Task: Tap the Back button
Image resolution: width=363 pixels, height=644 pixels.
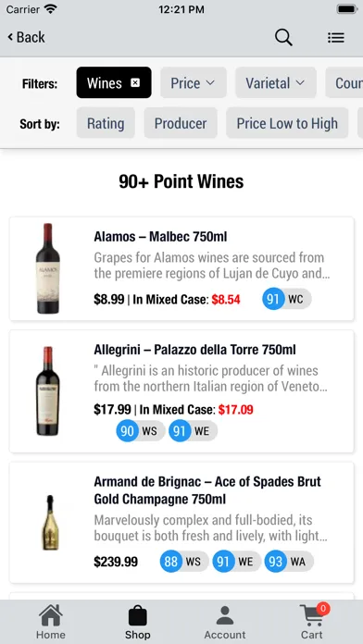Action: click(x=26, y=37)
